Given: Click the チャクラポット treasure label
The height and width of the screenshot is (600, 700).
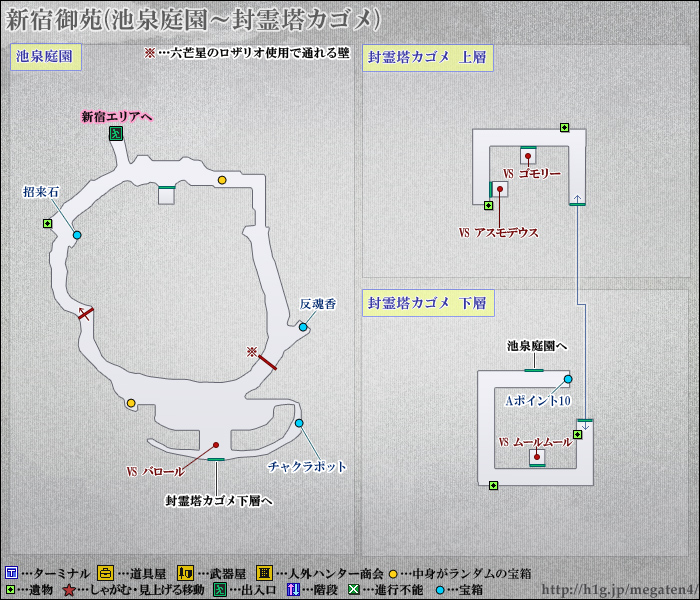Looking at the screenshot, I should 307,466.
